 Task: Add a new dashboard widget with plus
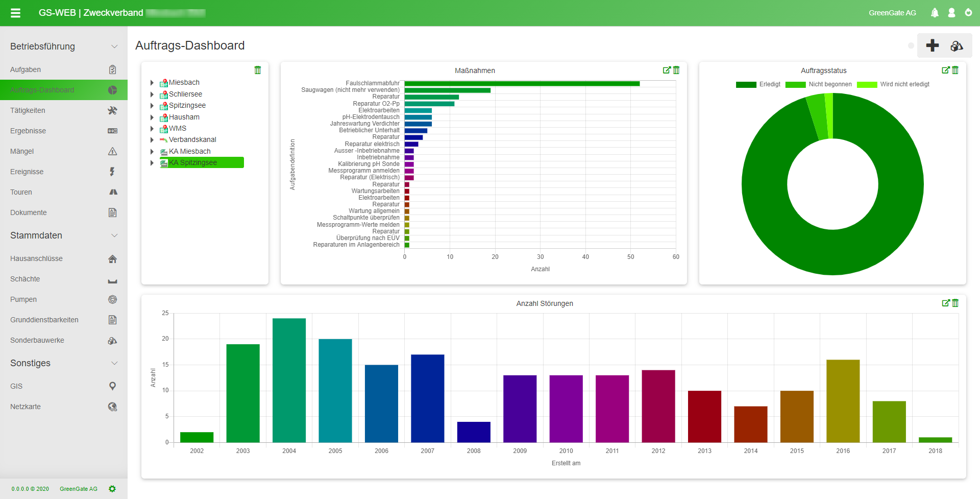pyautogui.click(x=932, y=45)
